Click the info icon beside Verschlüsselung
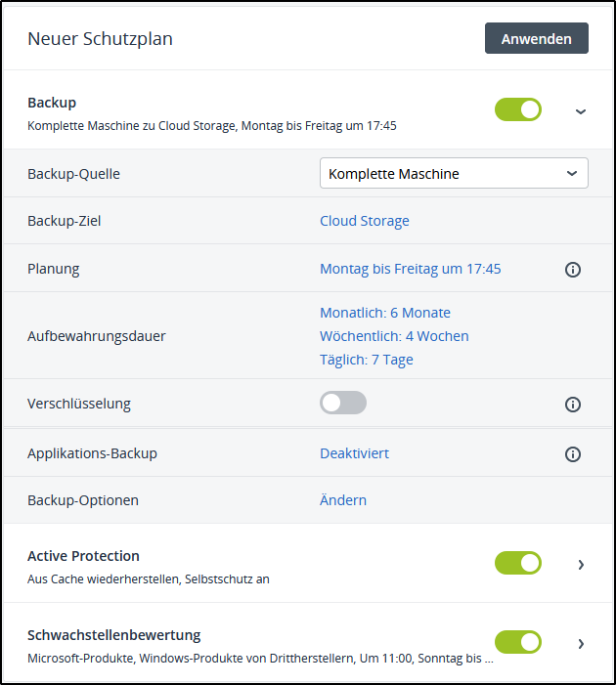 pyautogui.click(x=573, y=404)
